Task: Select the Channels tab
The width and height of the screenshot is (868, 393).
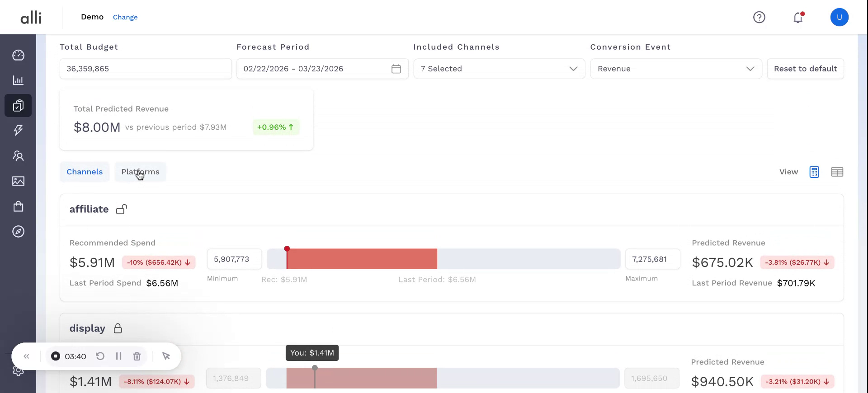Action: [85, 172]
